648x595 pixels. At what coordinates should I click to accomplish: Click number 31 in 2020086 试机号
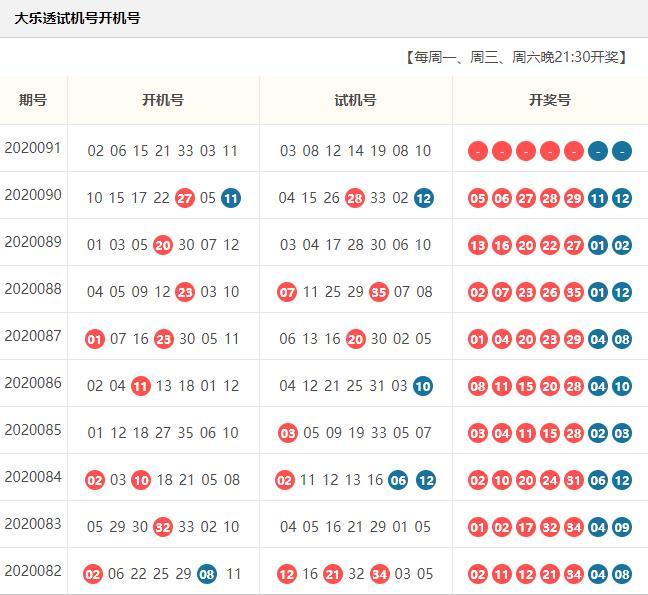click(377, 386)
